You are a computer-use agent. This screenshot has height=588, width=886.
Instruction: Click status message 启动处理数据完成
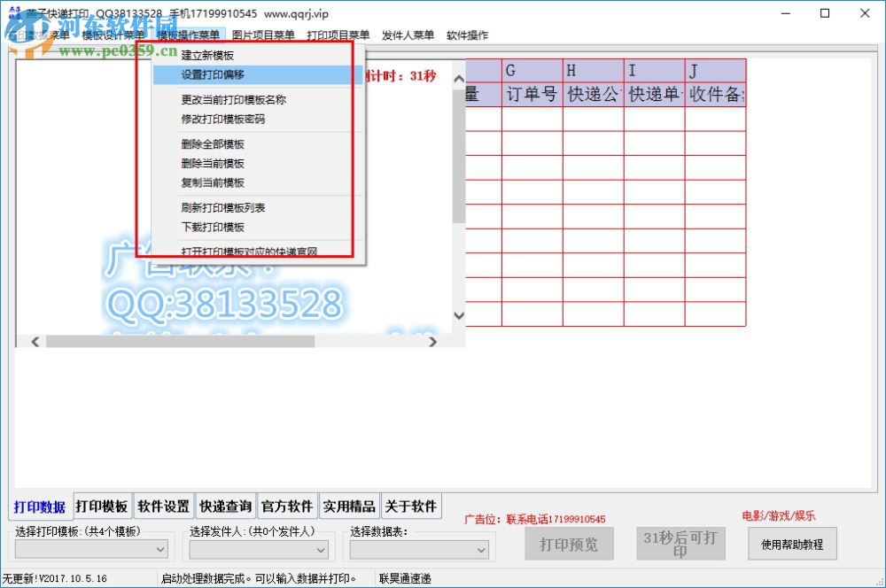pyautogui.click(x=259, y=578)
